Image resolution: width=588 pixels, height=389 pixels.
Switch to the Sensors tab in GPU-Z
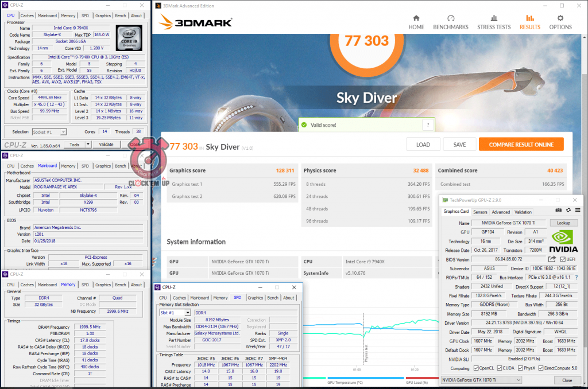[480, 212]
